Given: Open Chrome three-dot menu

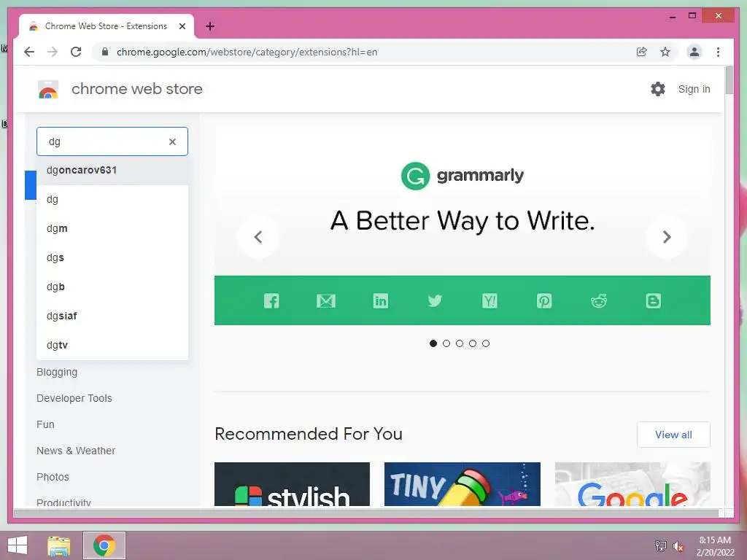Looking at the screenshot, I should click(718, 52).
